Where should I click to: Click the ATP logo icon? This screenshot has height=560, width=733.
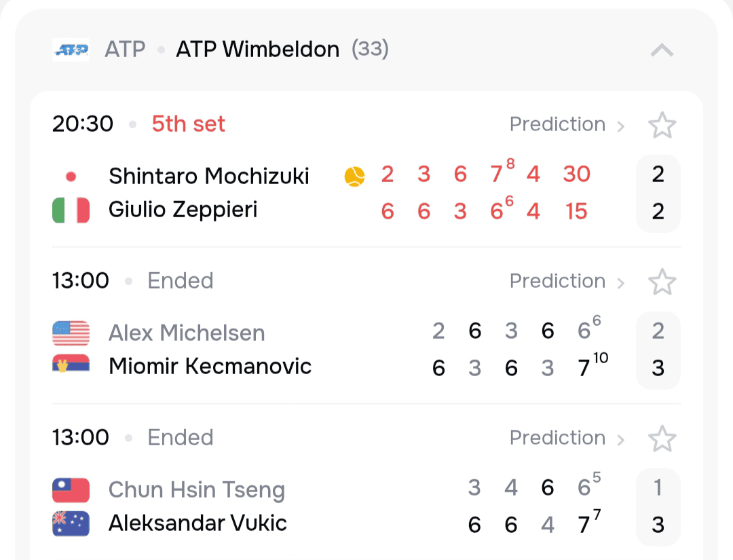[71, 50]
